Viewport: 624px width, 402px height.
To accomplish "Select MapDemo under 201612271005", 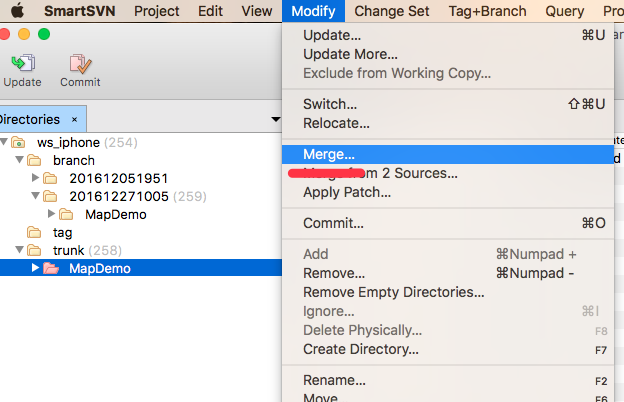I will [141, 215].
